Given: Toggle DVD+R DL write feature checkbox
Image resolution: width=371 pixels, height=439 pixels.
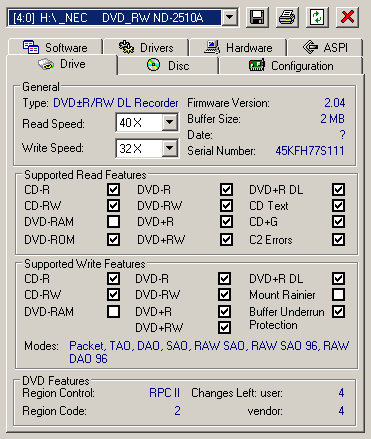Looking at the screenshot, I should [x=338, y=278].
